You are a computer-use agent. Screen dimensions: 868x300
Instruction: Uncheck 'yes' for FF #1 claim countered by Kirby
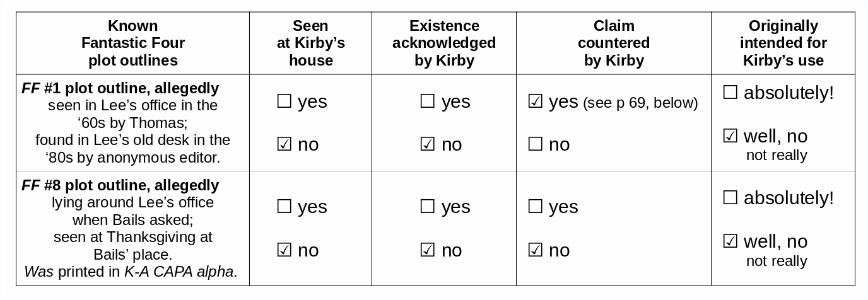535,101
